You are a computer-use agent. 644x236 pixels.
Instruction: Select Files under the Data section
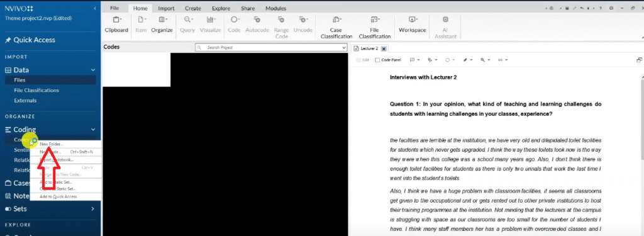[x=50, y=80]
